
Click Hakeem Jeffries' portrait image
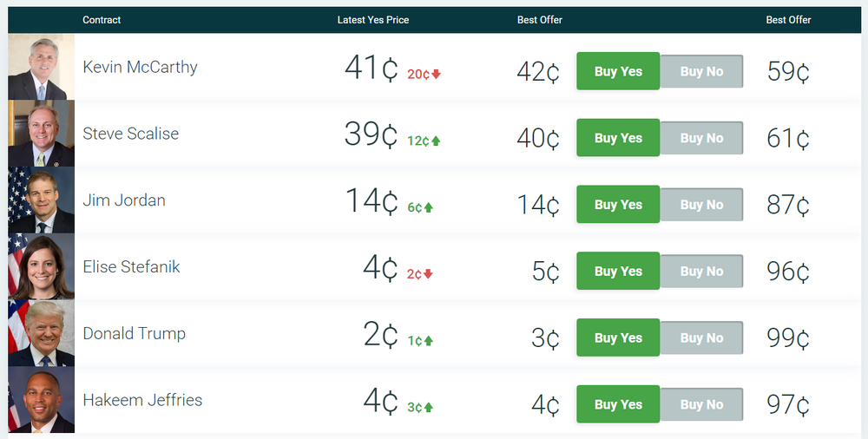[x=41, y=400]
